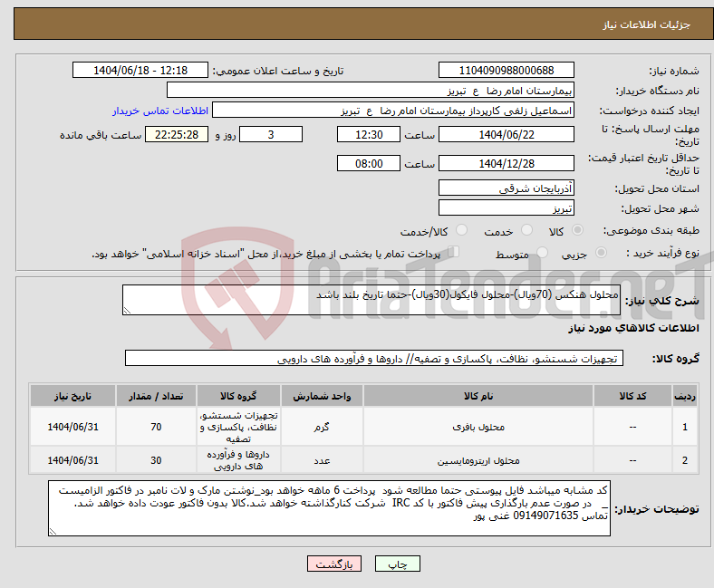Toggle the اسناد خزانه اسلامی payment checkbox

[453, 252]
